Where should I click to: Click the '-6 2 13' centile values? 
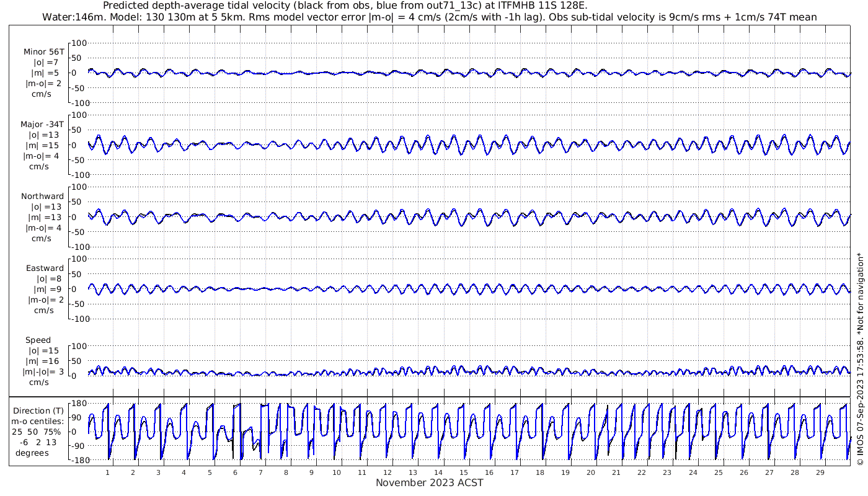tap(37, 442)
